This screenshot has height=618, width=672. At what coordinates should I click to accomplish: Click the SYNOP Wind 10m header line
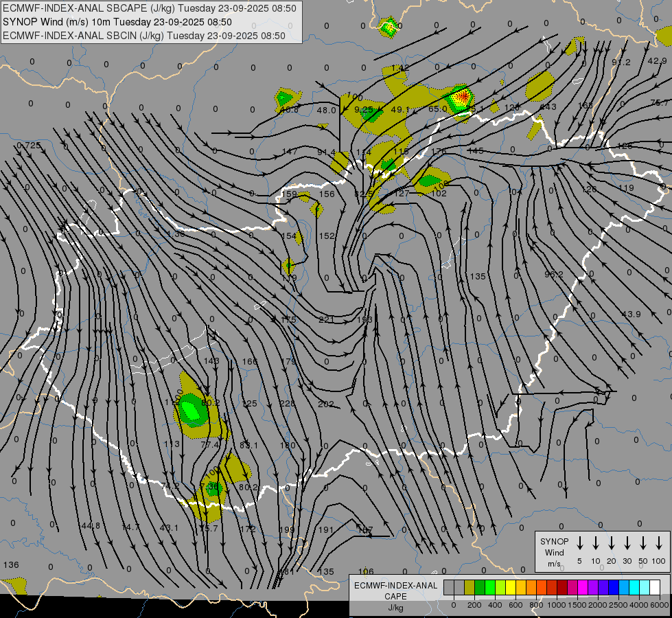click(x=117, y=22)
